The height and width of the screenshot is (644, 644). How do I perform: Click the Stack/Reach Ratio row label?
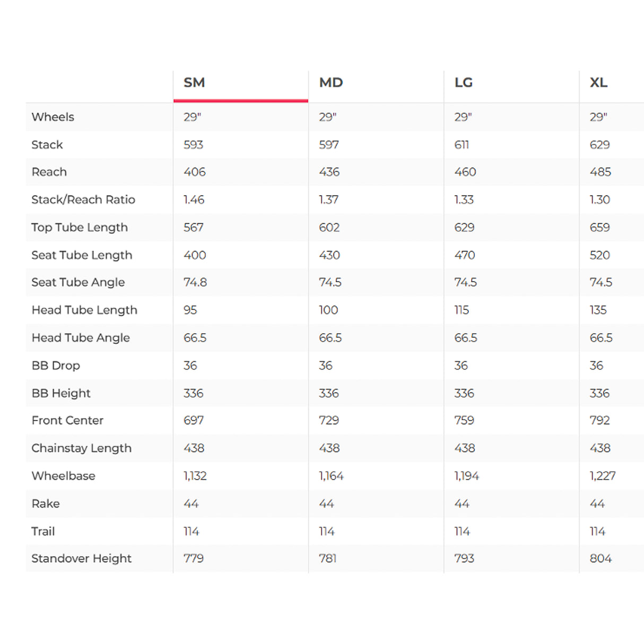point(83,199)
